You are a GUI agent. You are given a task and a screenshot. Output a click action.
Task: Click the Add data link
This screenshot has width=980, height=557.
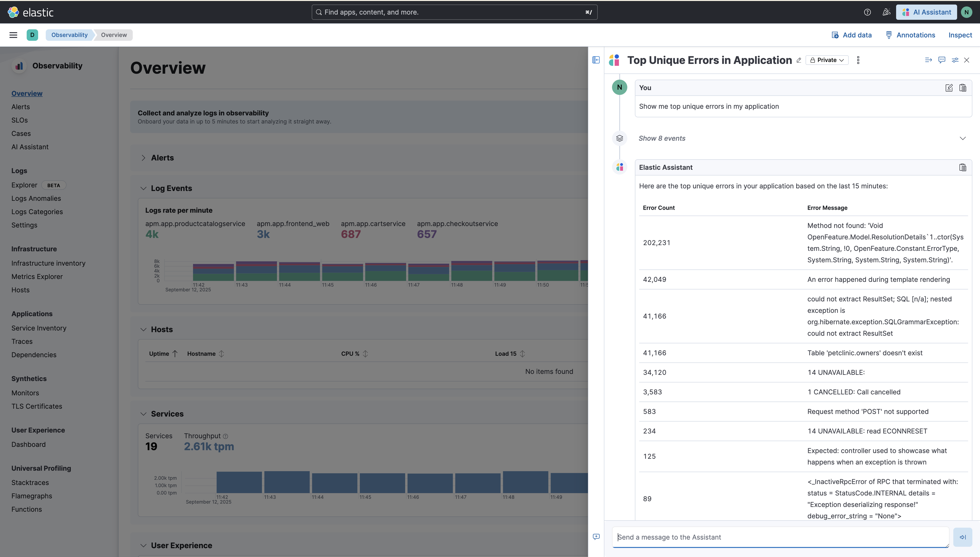(x=852, y=35)
